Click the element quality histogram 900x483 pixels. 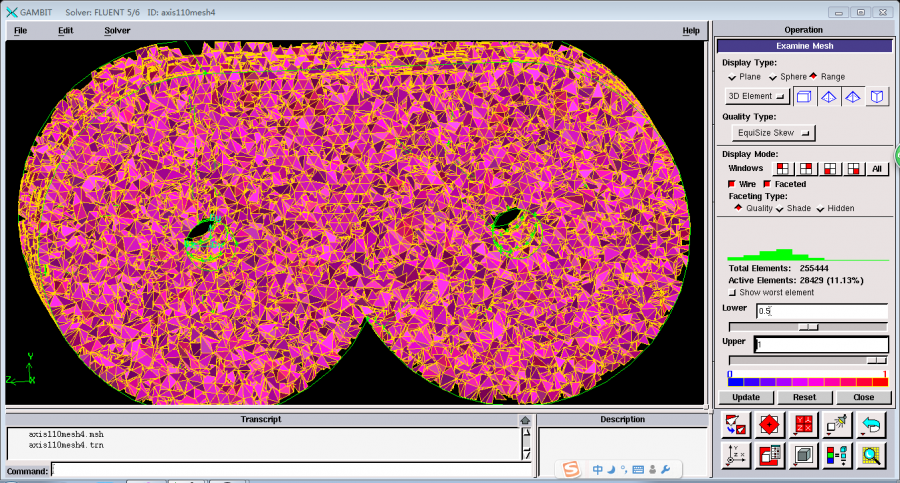tap(808, 254)
